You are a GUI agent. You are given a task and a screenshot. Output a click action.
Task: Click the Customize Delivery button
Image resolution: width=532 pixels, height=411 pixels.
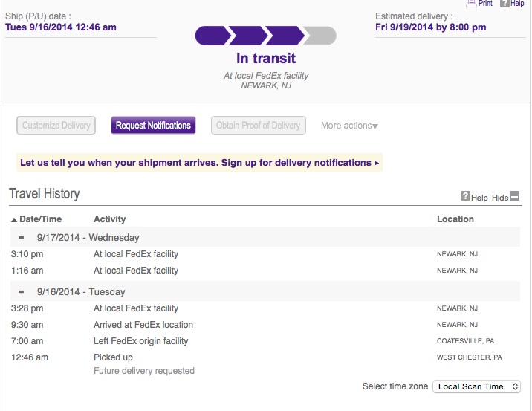[x=56, y=126]
